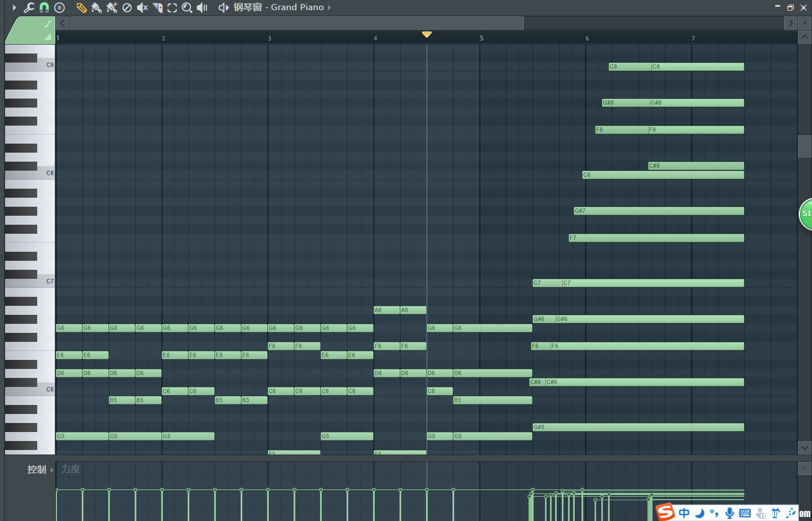The image size is (812, 521).
Task: Click the green 51 circle widget
Action: pos(806,214)
